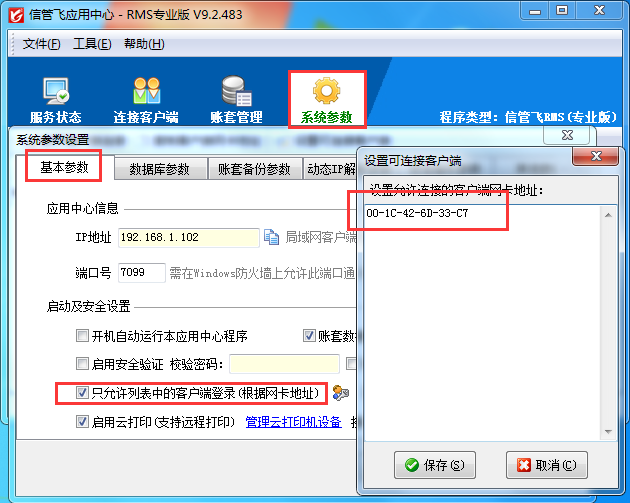Screen dimensions: 630x503
Task: Click the client list settings icon with key
Action: (x=340, y=393)
